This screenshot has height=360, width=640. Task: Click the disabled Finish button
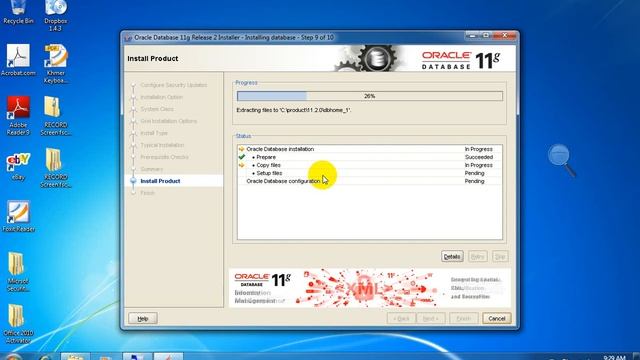[x=464, y=318]
